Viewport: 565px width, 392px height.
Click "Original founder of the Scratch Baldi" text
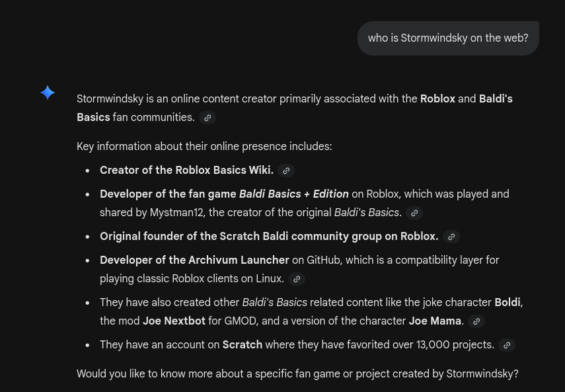point(269,237)
